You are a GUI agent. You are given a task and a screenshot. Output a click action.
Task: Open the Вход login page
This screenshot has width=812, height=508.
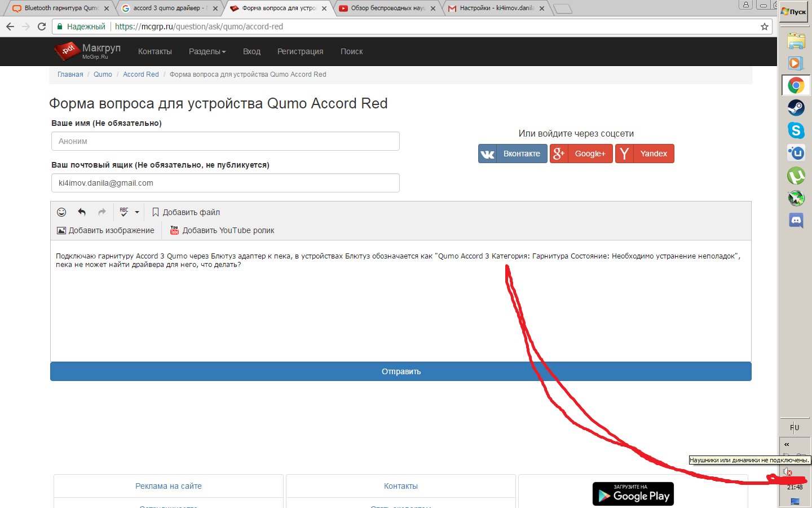[x=251, y=51]
